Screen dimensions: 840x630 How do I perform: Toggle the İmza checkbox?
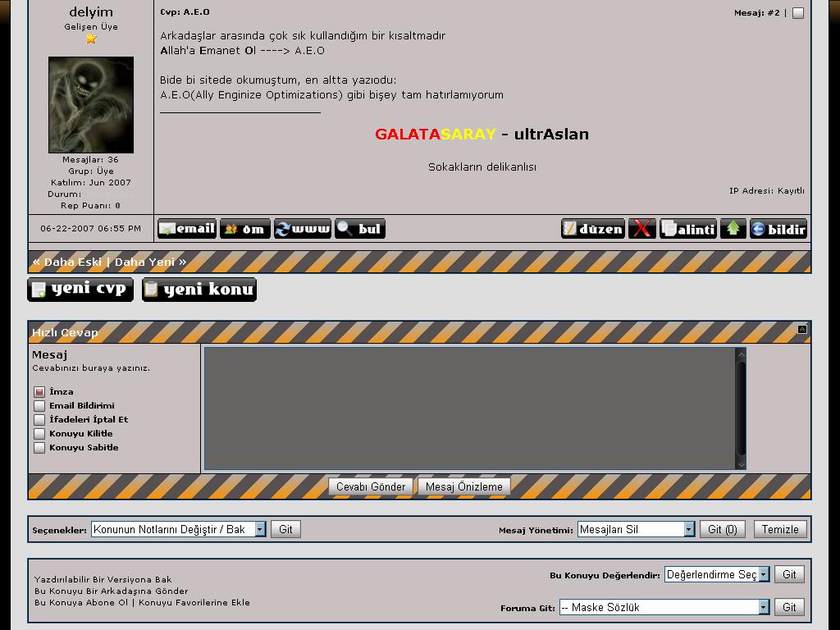(x=39, y=392)
